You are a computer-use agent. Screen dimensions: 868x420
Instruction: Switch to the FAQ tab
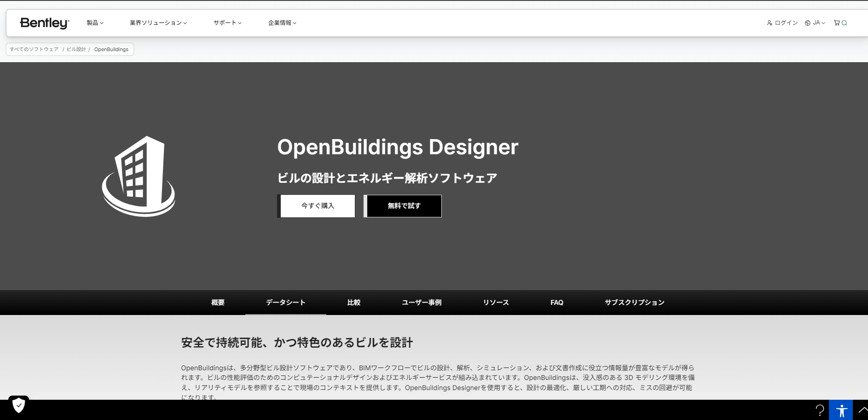pyautogui.click(x=557, y=303)
